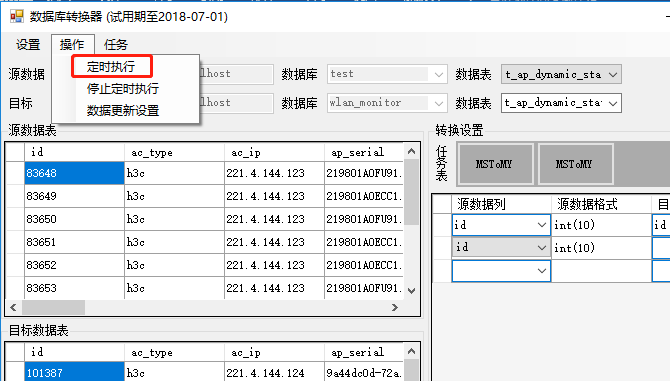Viewport: 670px width, 381px height.
Task: Open the 设置 menu
Action: click(x=28, y=44)
